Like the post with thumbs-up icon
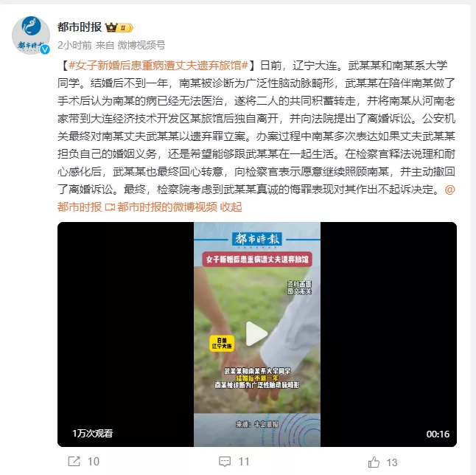 pyautogui.click(x=374, y=462)
